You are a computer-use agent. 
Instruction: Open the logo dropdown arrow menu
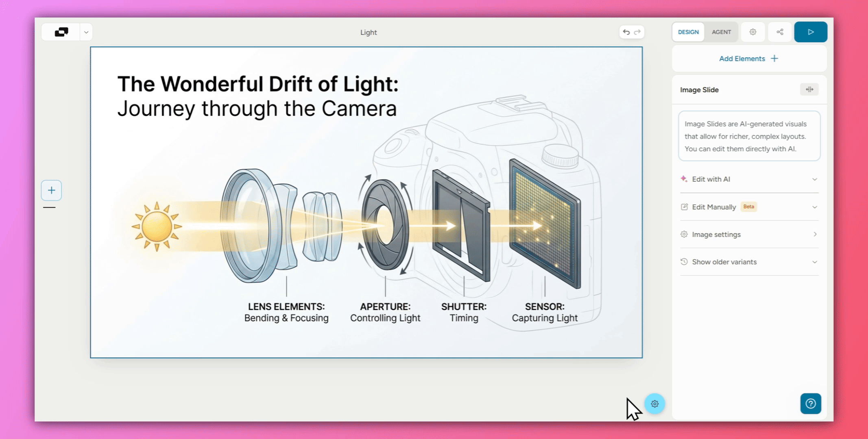[86, 32]
